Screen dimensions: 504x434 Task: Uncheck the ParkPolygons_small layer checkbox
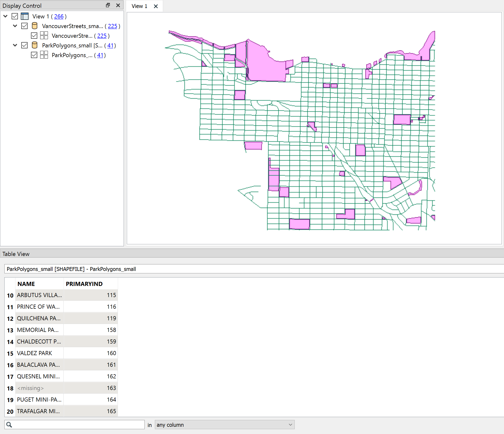24,45
